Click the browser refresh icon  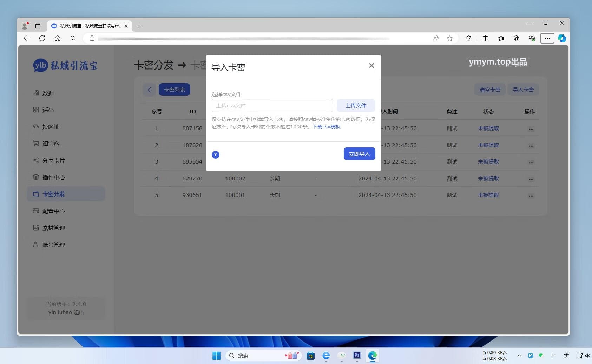(42, 38)
